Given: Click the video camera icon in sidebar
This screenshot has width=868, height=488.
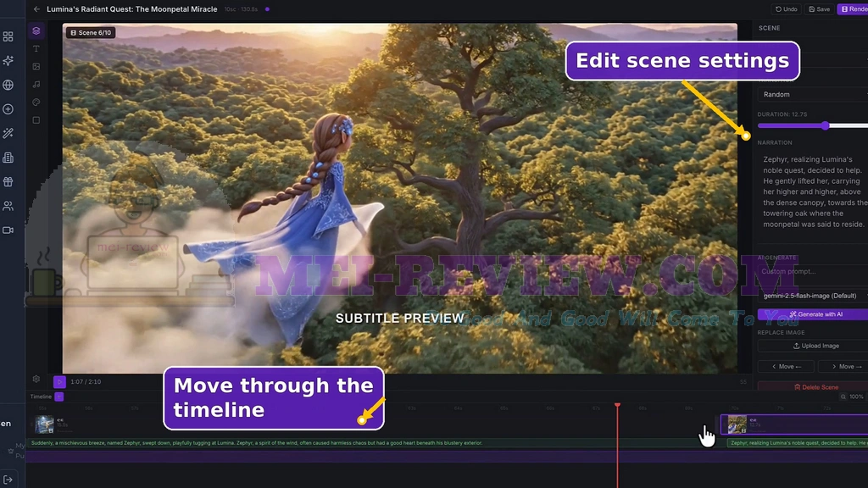Looking at the screenshot, I should [8, 230].
